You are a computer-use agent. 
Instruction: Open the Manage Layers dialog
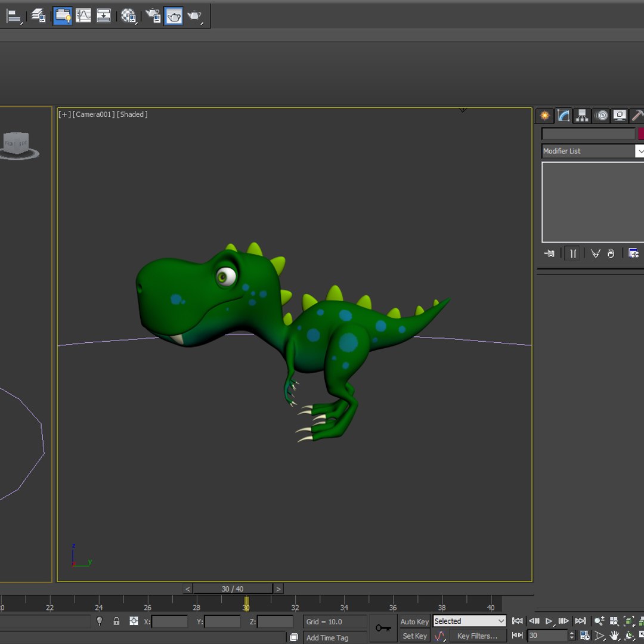pos(39,16)
